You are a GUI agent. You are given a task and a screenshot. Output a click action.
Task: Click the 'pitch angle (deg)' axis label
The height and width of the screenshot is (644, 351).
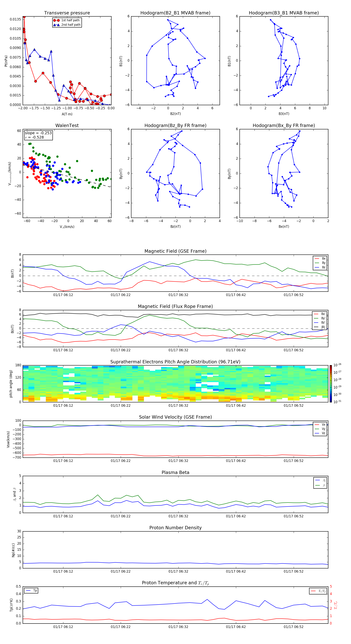pos(11,384)
